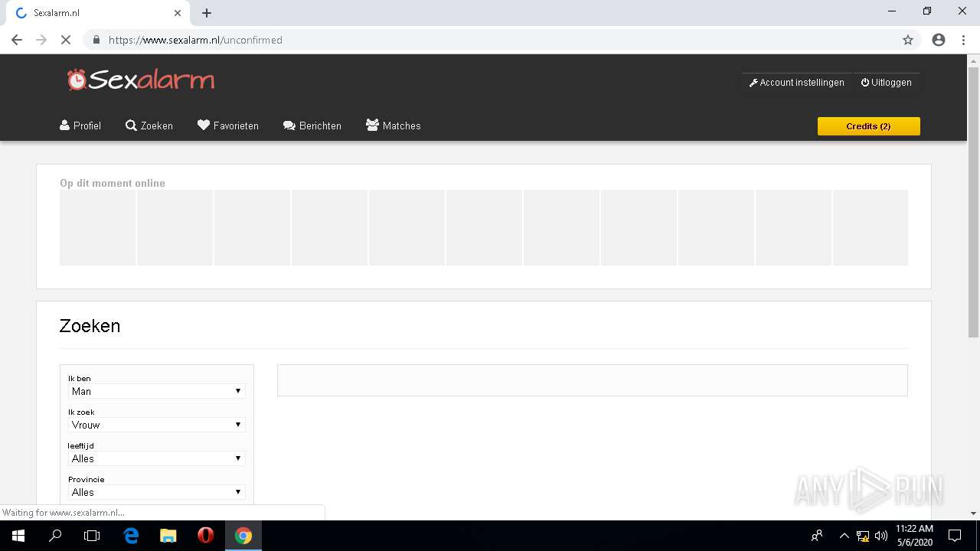This screenshot has height=551, width=980.
Task: Open Task View on the taskbar
Action: click(92, 536)
